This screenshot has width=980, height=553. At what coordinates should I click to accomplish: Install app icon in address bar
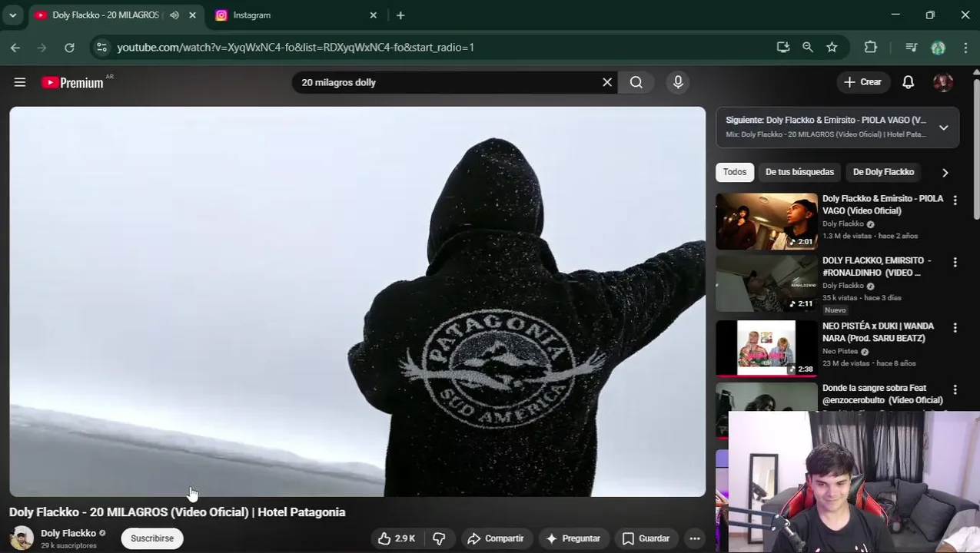[x=783, y=48]
